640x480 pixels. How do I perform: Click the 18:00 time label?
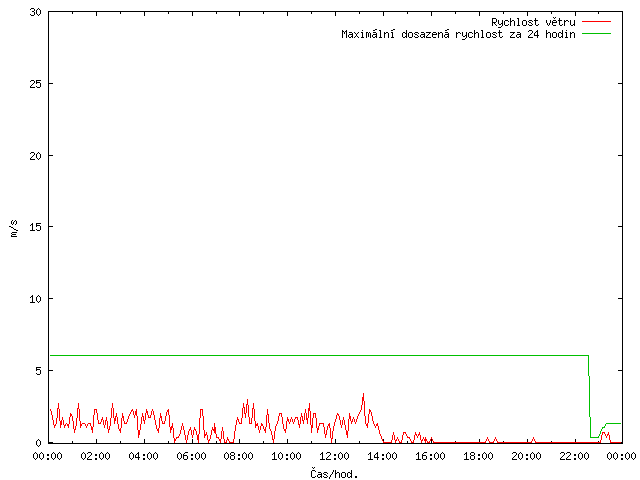[x=478, y=456]
